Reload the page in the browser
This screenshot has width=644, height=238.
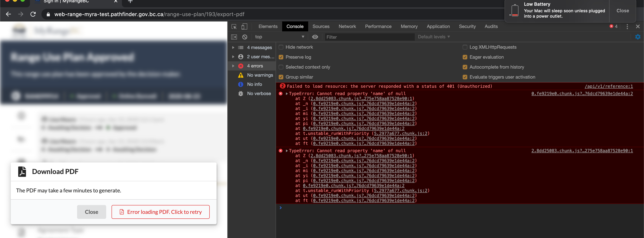click(33, 14)
